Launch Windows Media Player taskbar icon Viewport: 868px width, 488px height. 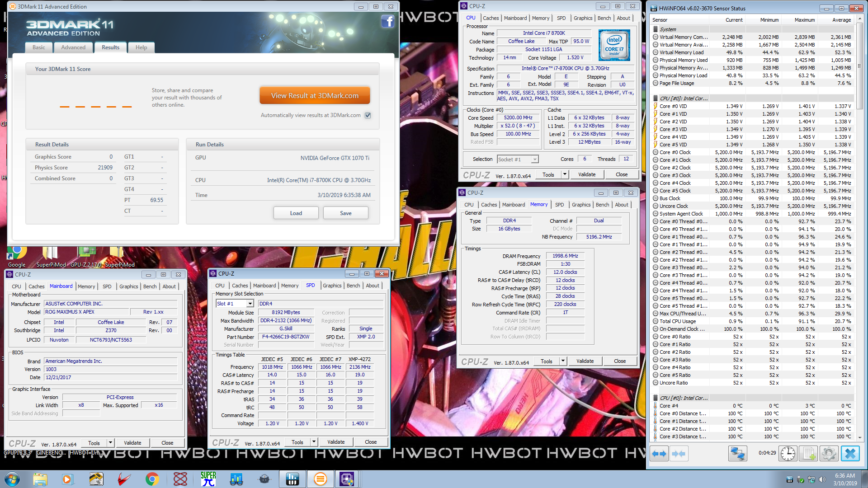[68, 479]
